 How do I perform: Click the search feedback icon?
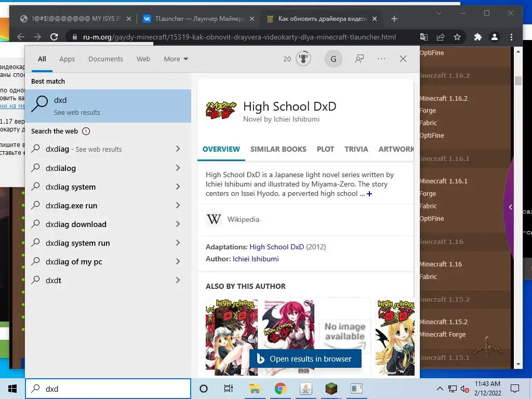[360, 59]
